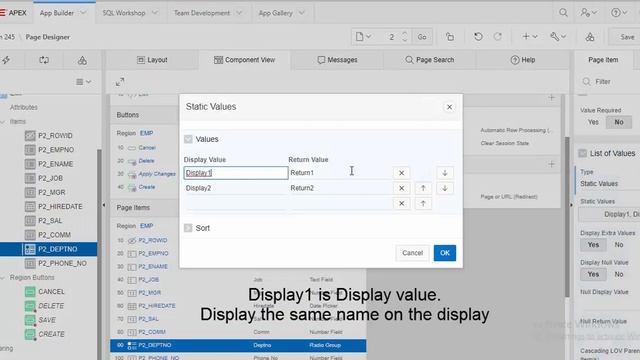Toggle the Values checkbox in dialog
The image size is (640, 360).
click(188, 139)
